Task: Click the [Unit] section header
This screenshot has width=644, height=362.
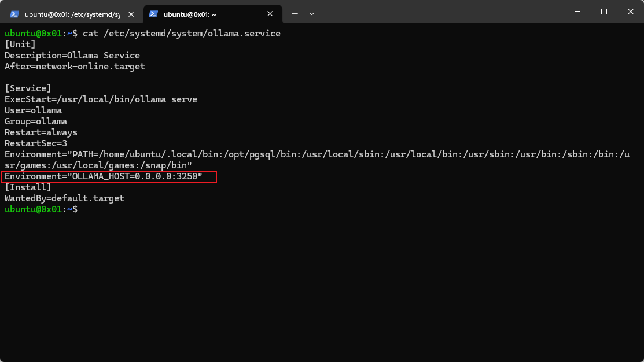Action: (20, 45)
